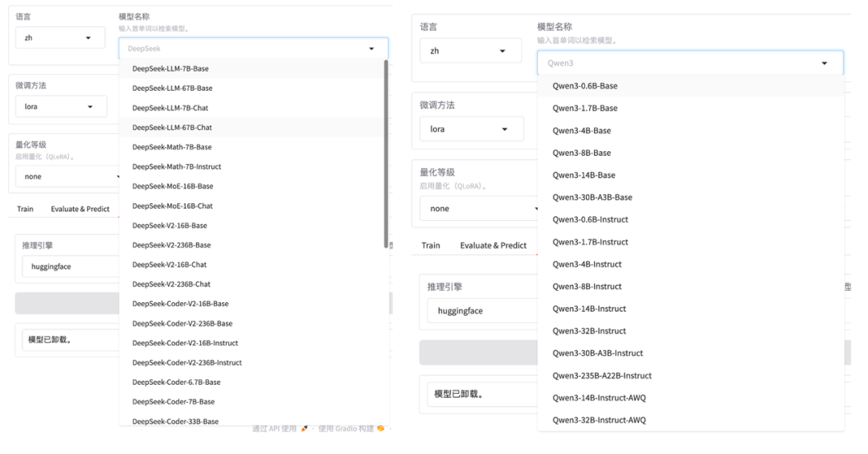
Task: Select DeepSeek-Math-7B-Base
Action: (252, 147)
